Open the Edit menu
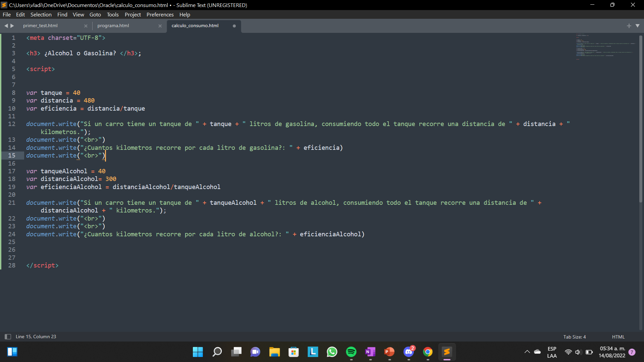644x362 pixels. 20,14
